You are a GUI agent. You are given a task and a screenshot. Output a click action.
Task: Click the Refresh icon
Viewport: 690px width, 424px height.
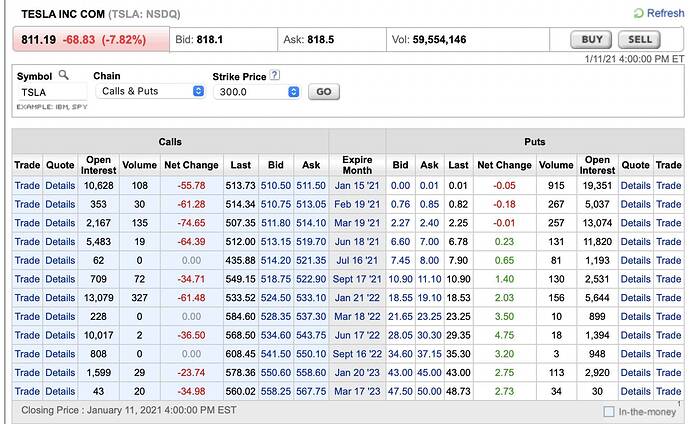click(639, 14)
